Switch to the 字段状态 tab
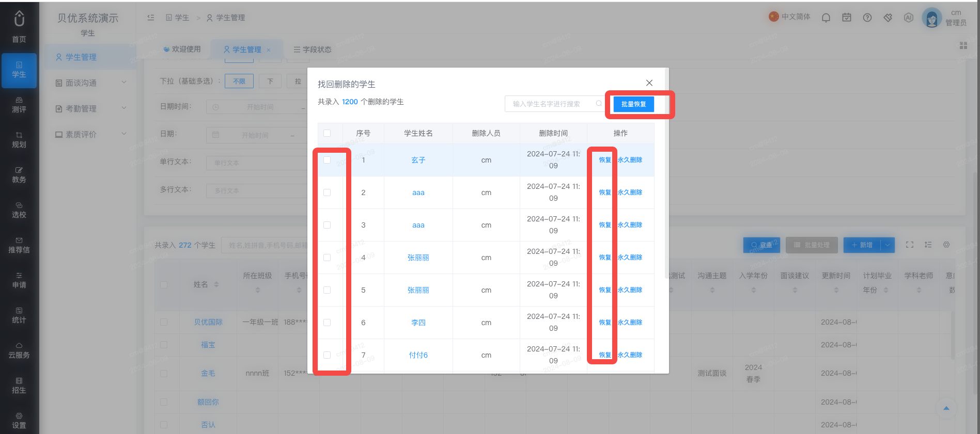This screenshot has height=434, width=980. tap(313, 50)
